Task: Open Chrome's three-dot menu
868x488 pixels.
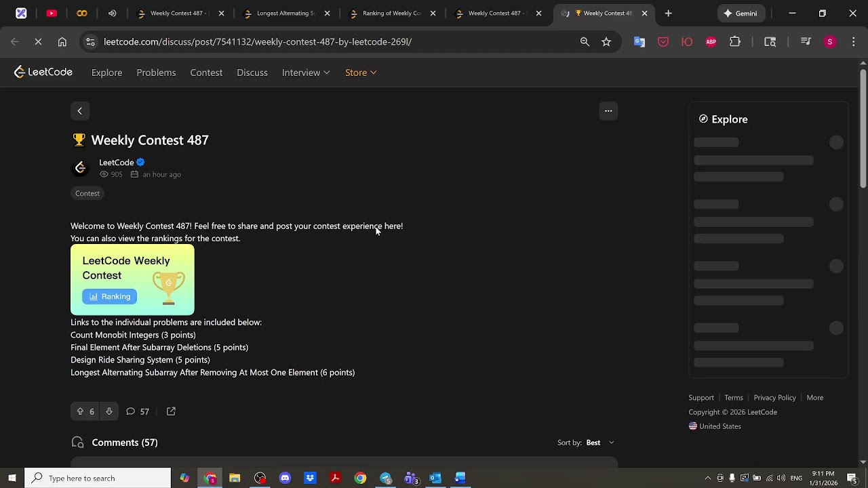Action: pos(852,42)
